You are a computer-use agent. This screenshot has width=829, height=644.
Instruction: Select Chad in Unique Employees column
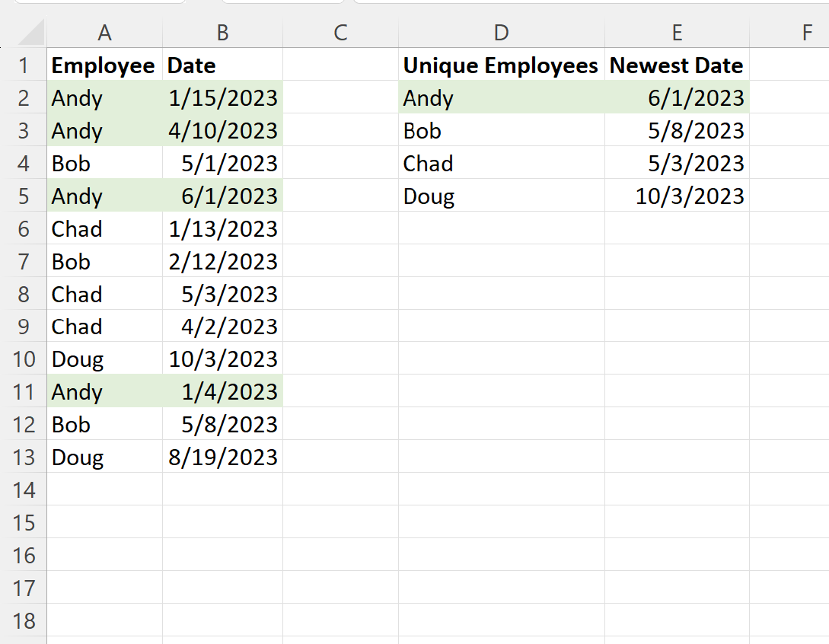(501, 164)
